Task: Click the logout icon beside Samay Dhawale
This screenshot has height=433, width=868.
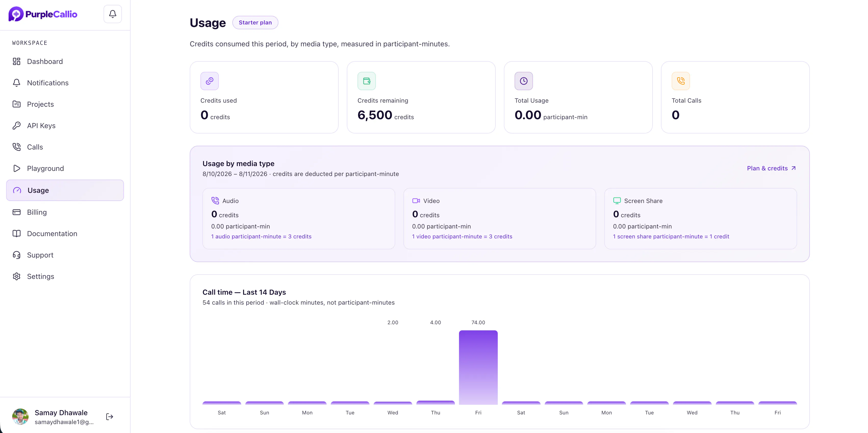Action: click(x=109, y=416)
